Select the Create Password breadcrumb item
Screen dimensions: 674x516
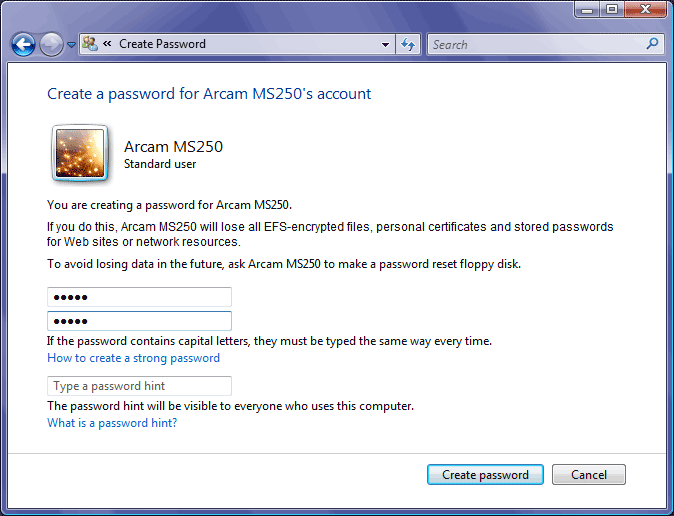[162, 44]
